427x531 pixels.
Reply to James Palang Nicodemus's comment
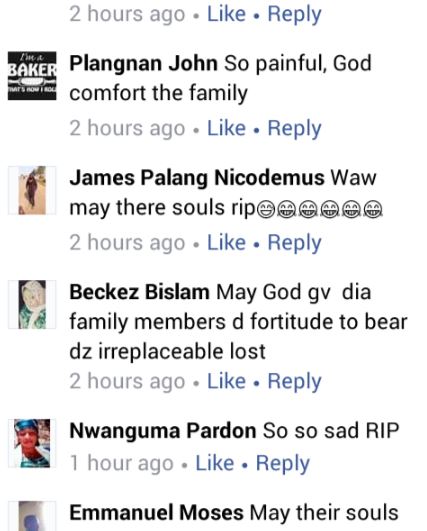coord(294,243)
